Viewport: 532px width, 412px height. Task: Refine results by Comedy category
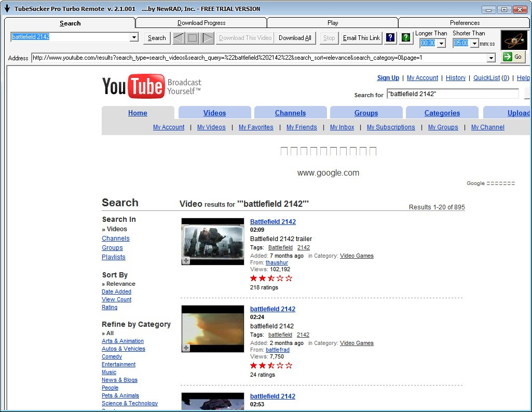click(112, 356)
